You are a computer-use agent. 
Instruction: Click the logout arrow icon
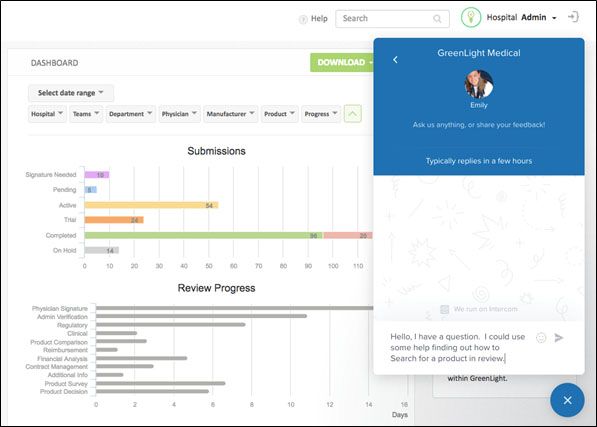click(x=573, y=17)
